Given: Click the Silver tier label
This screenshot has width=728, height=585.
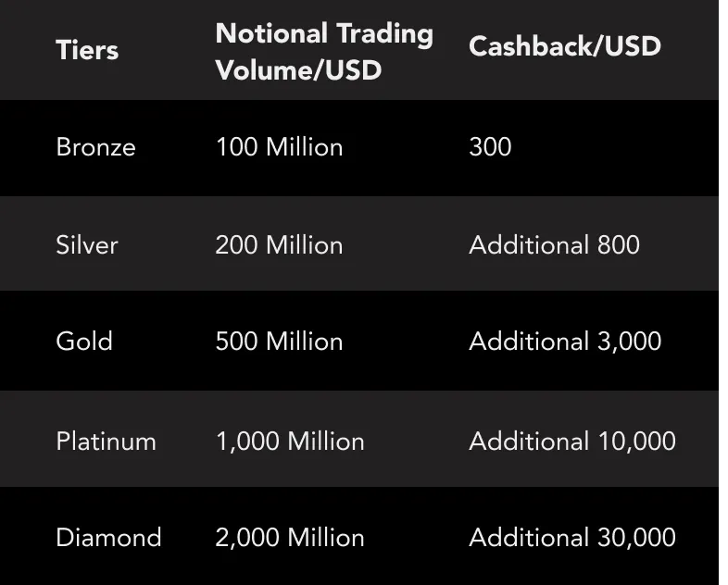Looking at the screenshot, I should tap(87, 244).
